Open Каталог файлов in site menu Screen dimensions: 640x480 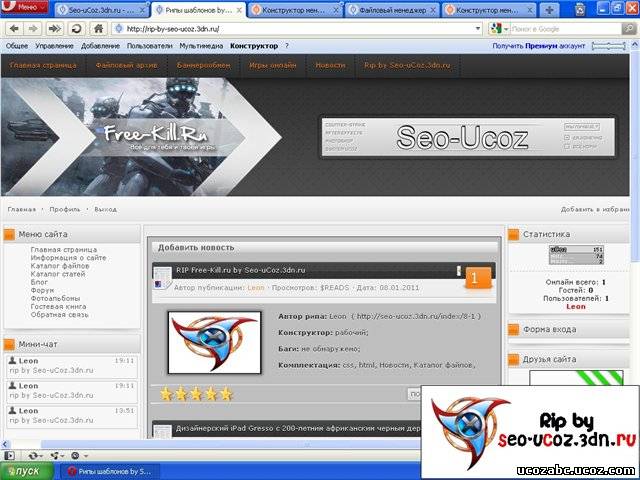(60, 266)
